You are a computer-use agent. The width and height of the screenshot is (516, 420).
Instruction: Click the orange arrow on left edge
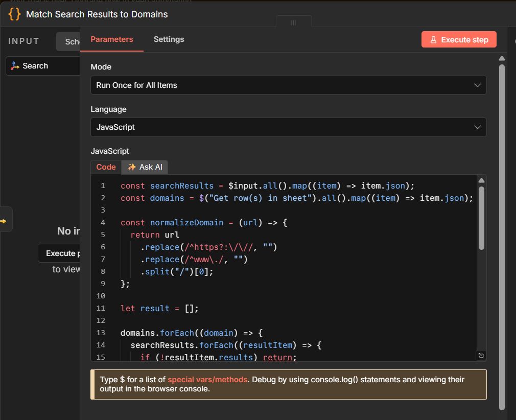point(4,221)
